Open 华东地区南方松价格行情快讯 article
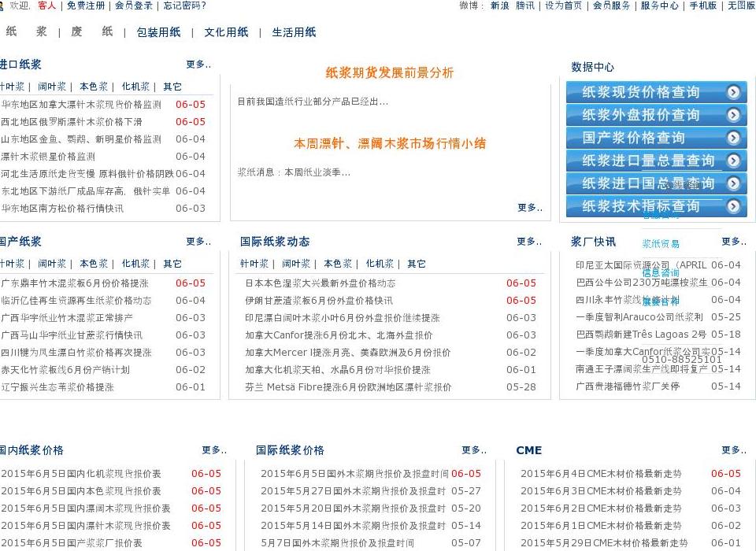The height and width of the screenshot is (551, 756). tap(62, 209)
